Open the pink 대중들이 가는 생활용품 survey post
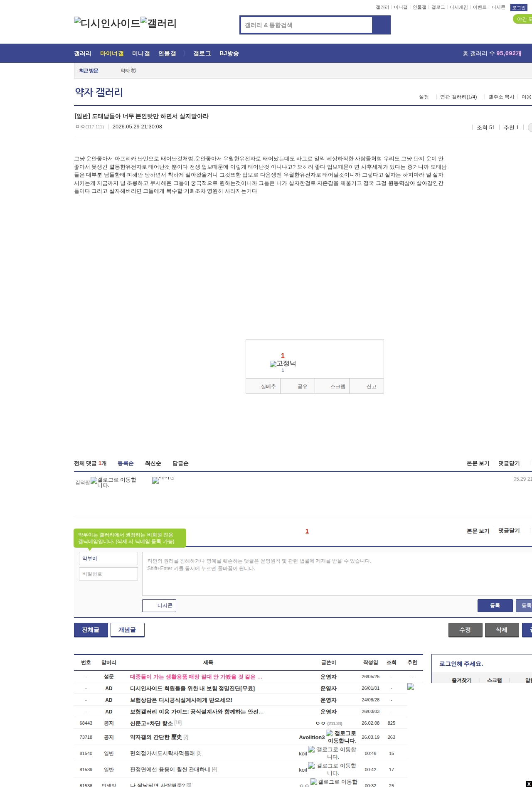The height and width of the screenshot is (787, 532). pyautogui.click(x=196, y=676)
